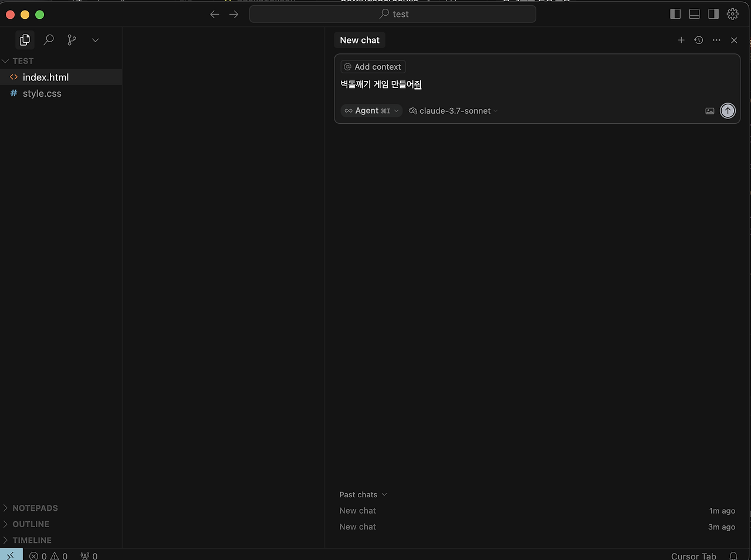Image resolution: width=751 pixels, height=560 pixels.
Task: Open the Search view in sidebar
Action: coord(49,40)
